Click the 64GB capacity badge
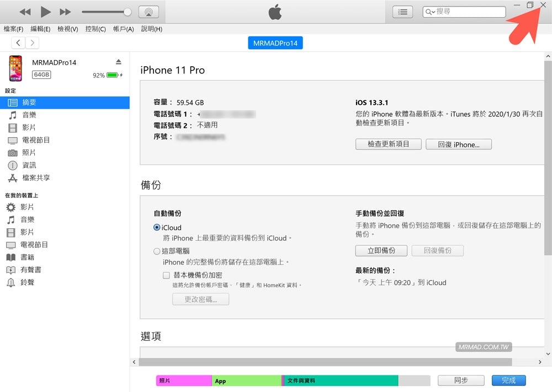Viewport: 552px width, 392px height. click(x=41, y=74)
